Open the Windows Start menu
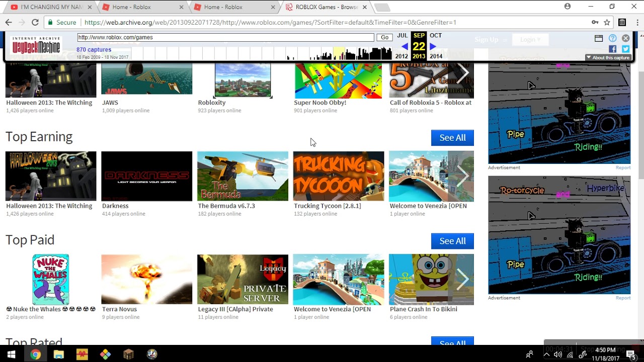 coord(11,354)
